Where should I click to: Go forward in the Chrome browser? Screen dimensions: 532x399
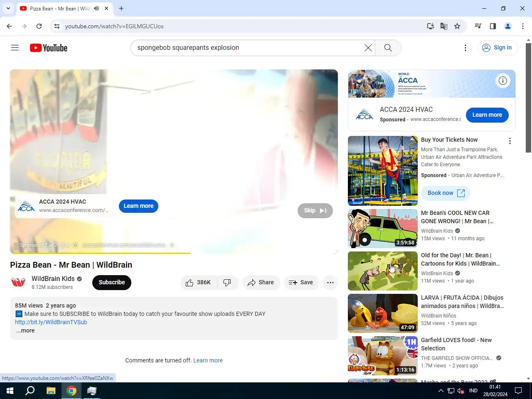tap(24, 26)
